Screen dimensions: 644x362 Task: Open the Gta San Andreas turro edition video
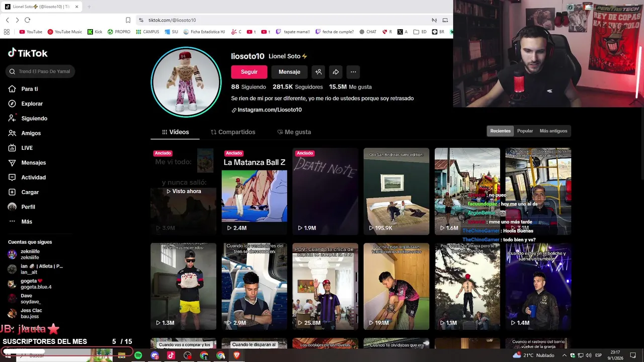pos(396,191)
